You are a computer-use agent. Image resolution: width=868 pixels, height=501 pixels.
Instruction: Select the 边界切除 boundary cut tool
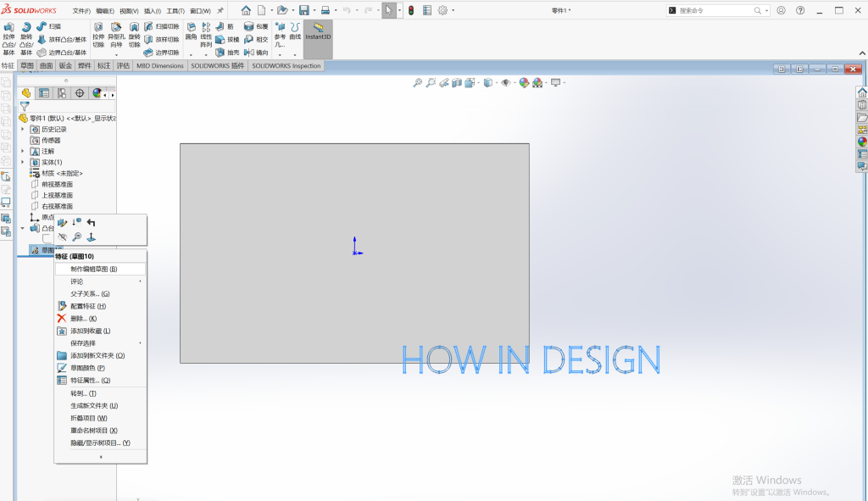click(x=162, y=53)
